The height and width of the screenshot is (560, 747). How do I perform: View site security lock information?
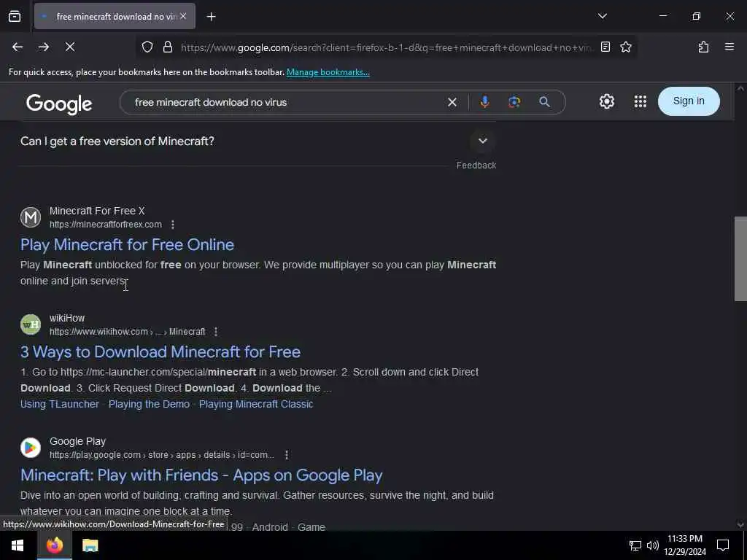point(168,47)
